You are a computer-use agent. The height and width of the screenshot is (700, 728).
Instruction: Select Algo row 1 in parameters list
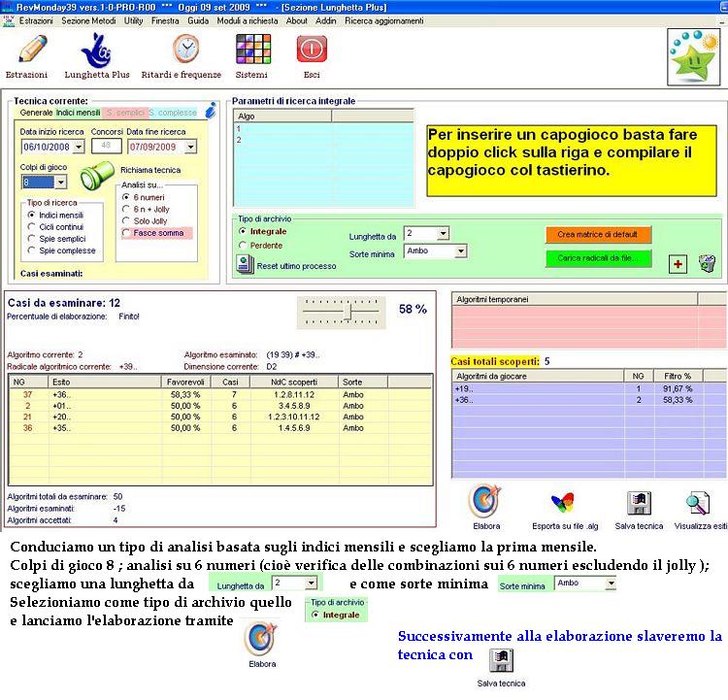pyautogui.click(x=323, y=129)
